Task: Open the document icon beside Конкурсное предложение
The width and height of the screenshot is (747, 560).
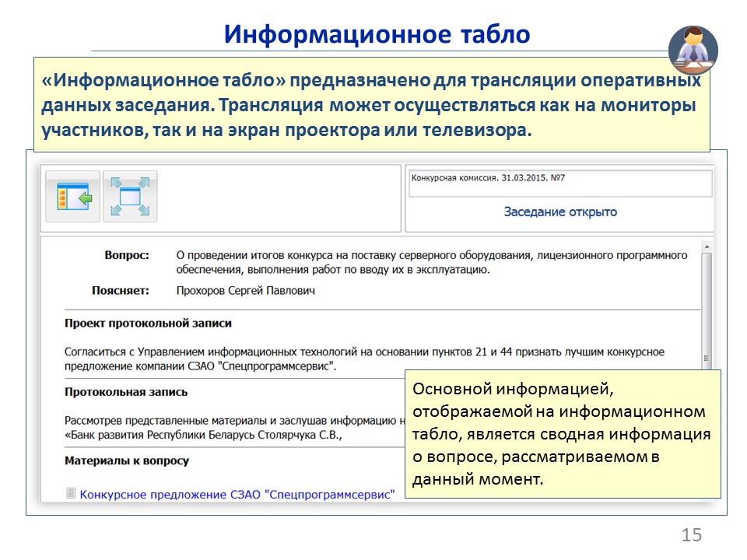Action: [x=71, y=493]
